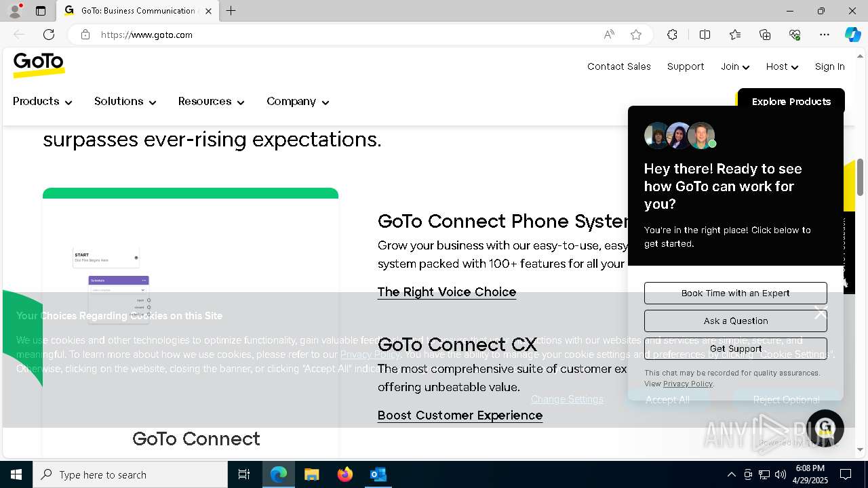
Task: Open browser Extensions icon
Action: (x=672, y=35)
